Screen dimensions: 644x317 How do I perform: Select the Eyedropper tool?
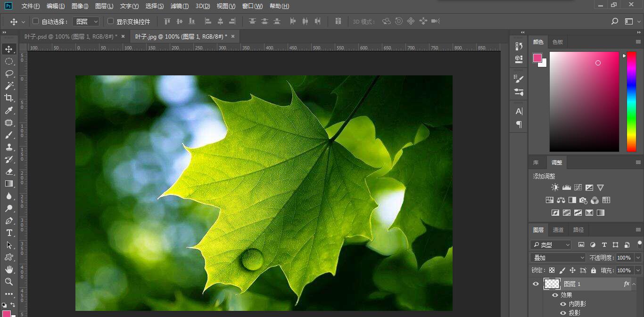[9, 110]
